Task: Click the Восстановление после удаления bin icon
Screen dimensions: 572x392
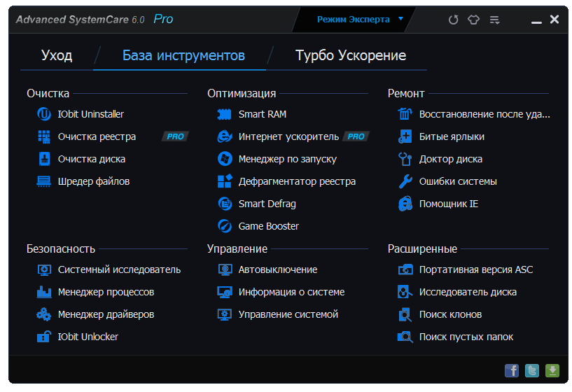Action: (x=405, y=114)
